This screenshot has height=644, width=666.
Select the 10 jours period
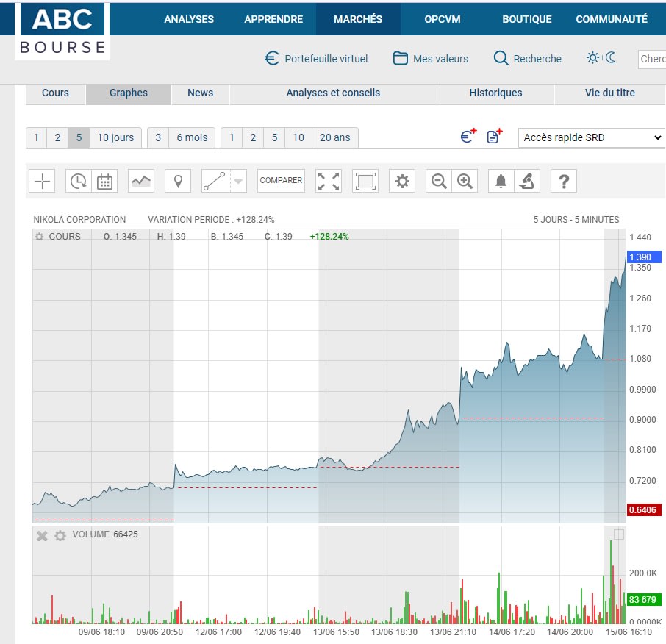tap(115, 137)
